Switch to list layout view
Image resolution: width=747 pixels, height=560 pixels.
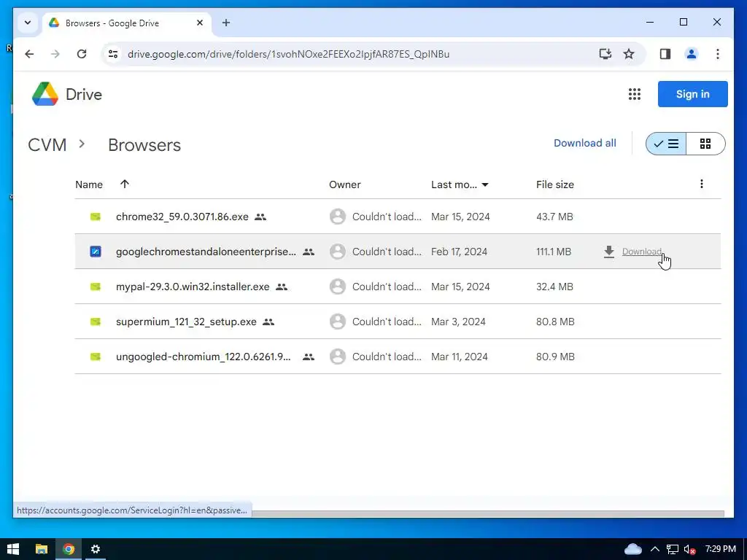pos(666,144)
